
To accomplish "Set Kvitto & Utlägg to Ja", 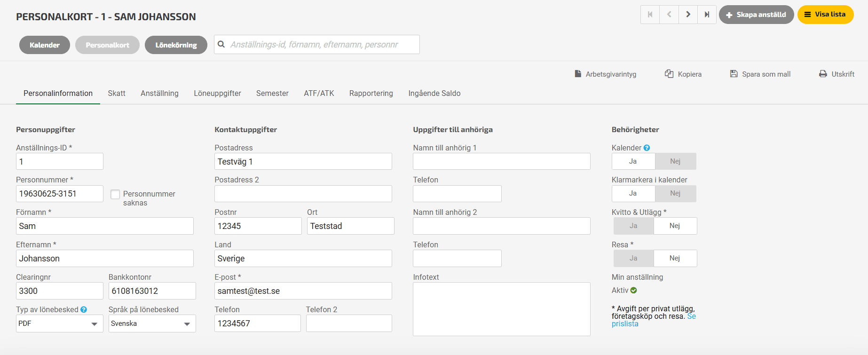I will click(x=633, y=226).
